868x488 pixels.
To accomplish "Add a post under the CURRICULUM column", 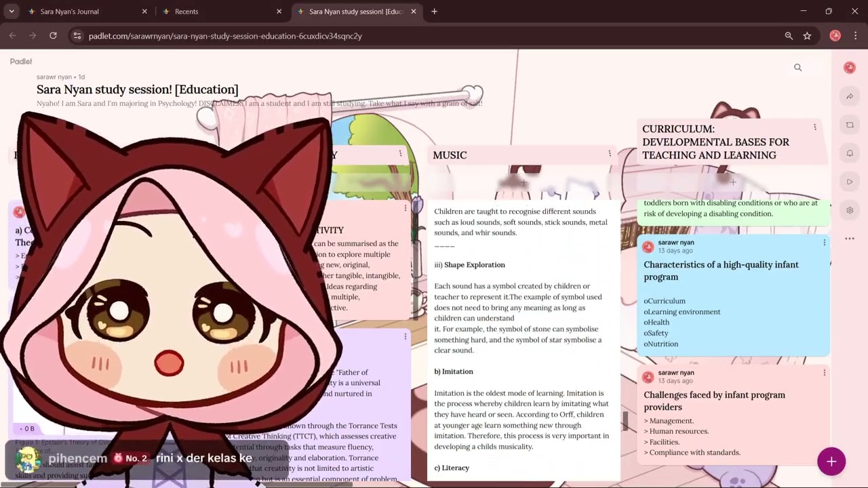I will point(733,182).
